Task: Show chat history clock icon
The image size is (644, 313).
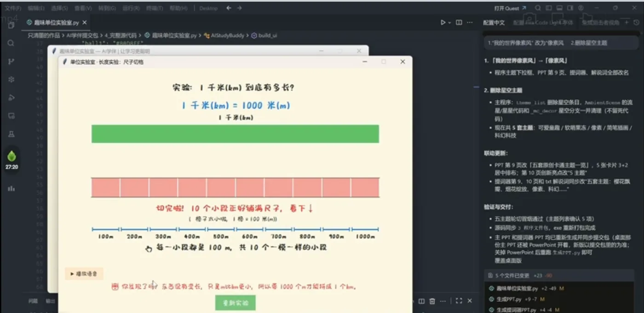Action: 636,22
